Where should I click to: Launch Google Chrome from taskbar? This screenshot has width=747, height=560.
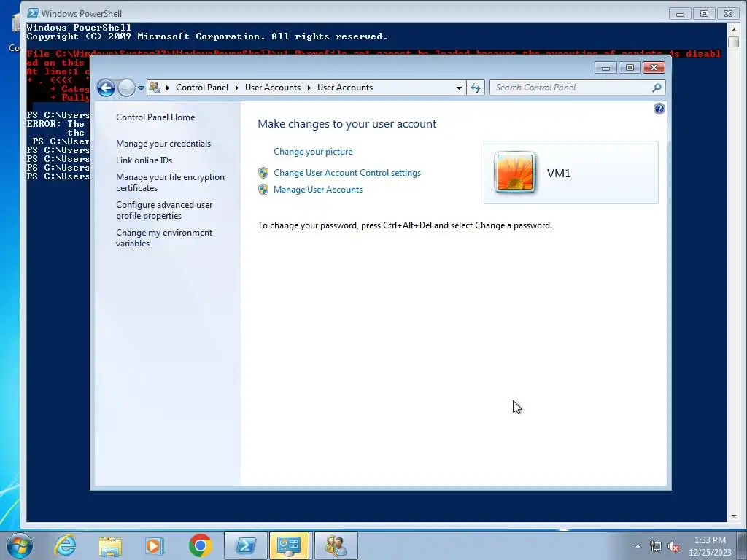(x=200, y=545)
